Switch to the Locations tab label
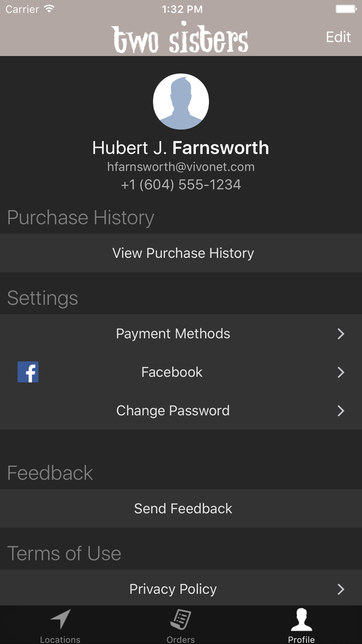The image size is (362, 644). pyautogui.click(x=60, y=639)
